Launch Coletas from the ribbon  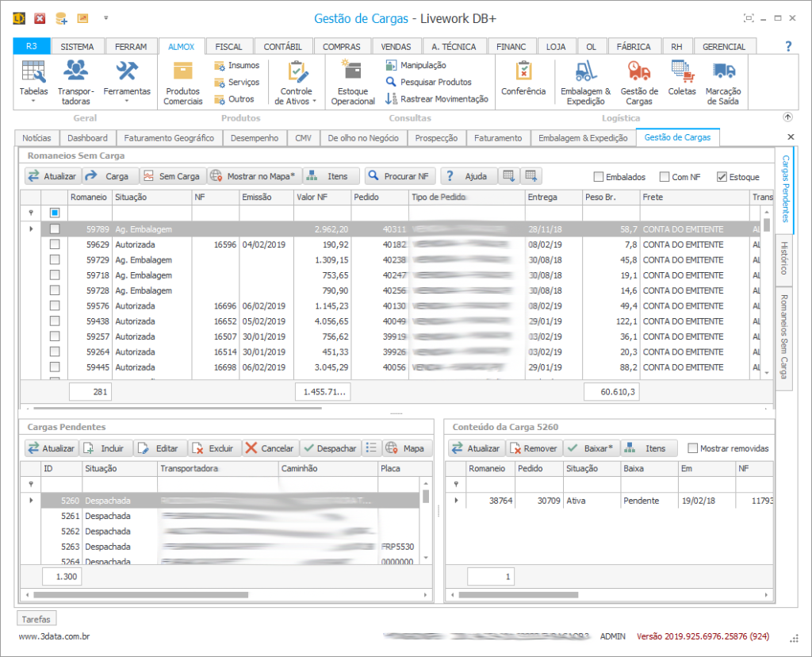[682, 78]
